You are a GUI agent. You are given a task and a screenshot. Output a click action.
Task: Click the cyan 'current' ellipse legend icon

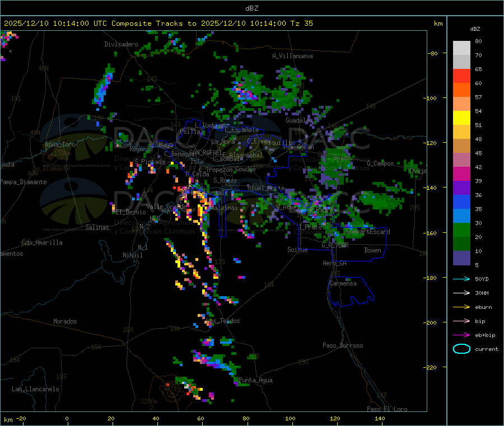pos(461,349)
